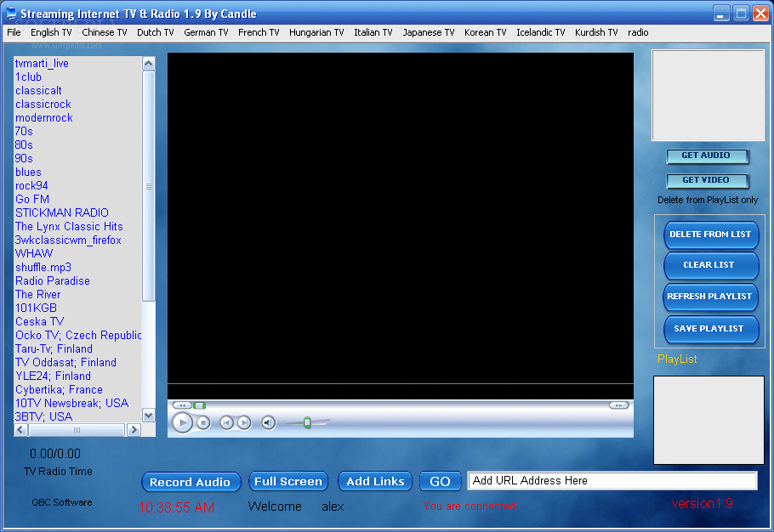Image resolution: width=774 pixels, height=532 pixels.
Task: Select rock94 station
Action: 31,186
